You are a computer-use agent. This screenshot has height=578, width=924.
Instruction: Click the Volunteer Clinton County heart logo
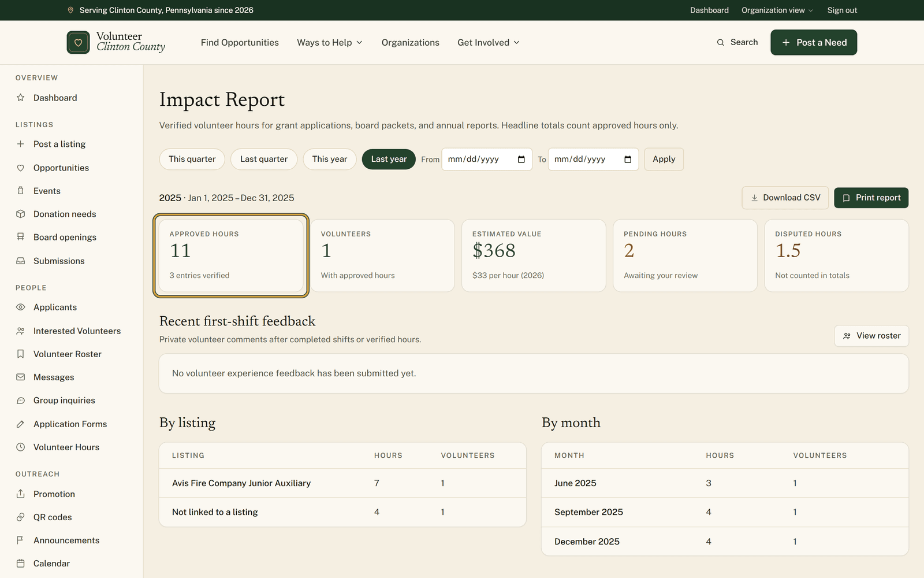coord(78,42)
